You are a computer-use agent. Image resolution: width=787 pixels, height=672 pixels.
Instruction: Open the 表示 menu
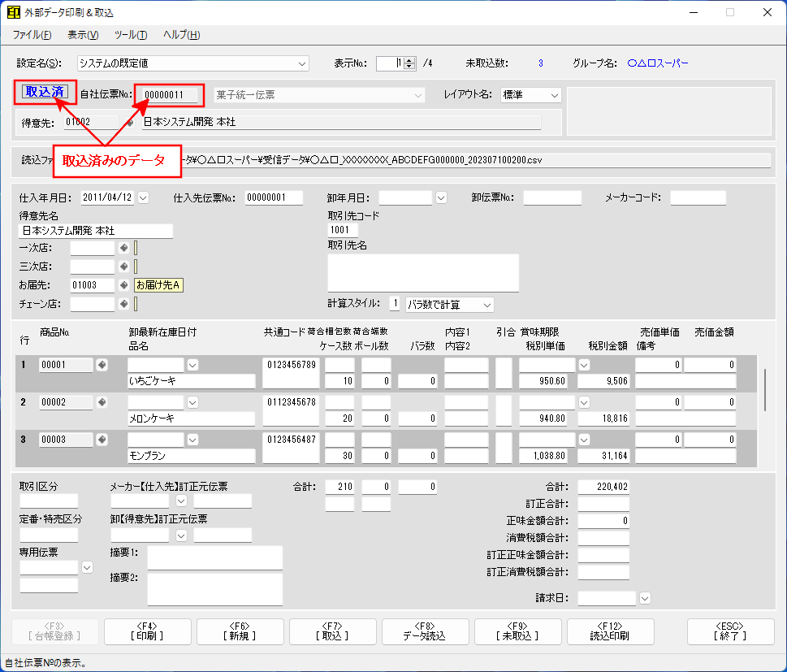coord(83,35)
